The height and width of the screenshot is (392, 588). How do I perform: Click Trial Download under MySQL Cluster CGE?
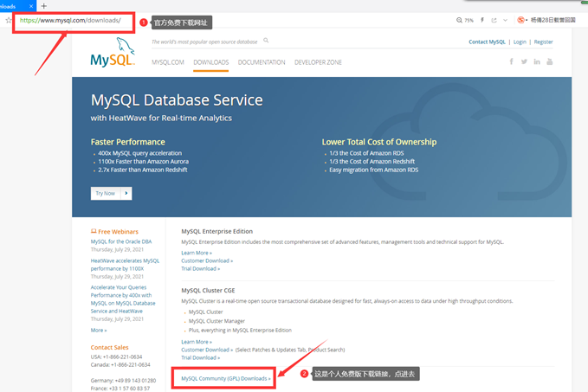(201, 357)
